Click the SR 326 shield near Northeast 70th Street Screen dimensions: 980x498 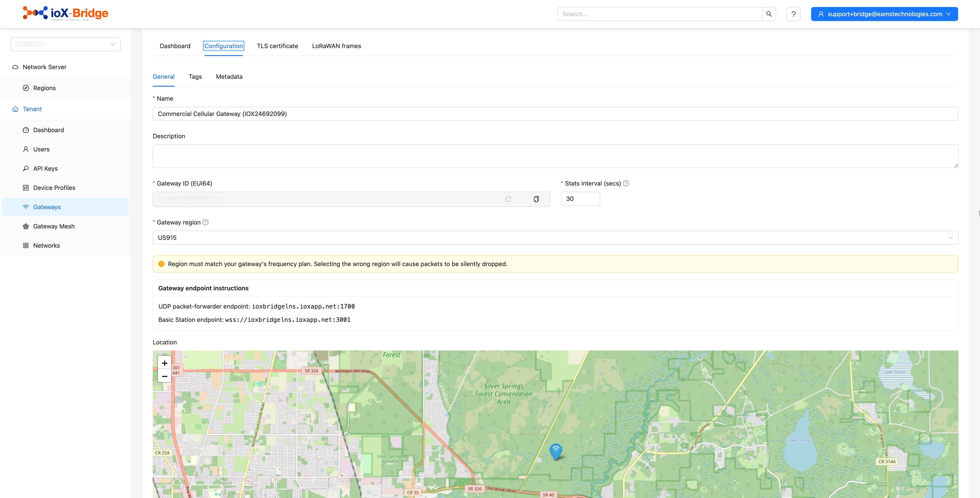click(x=311, y=371)
